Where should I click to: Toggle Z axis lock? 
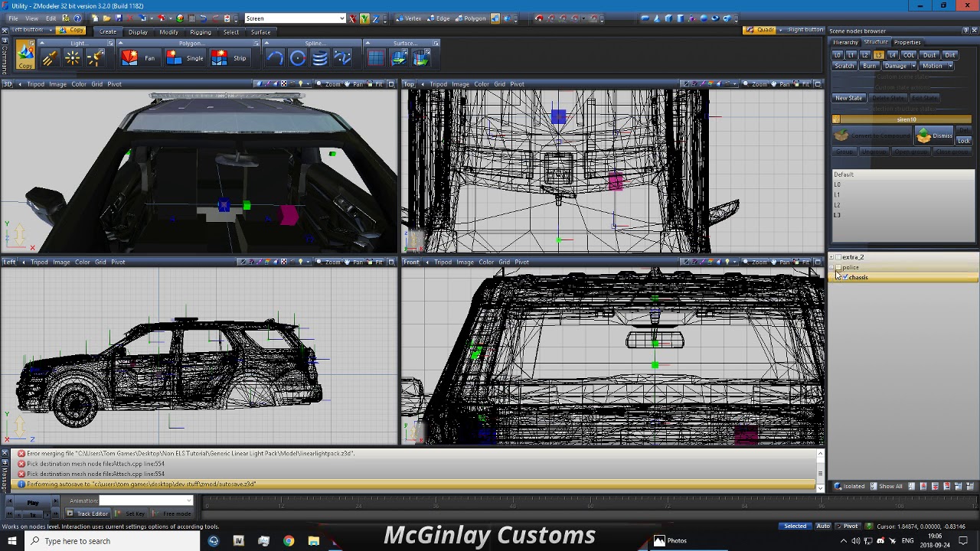(376, 18)
